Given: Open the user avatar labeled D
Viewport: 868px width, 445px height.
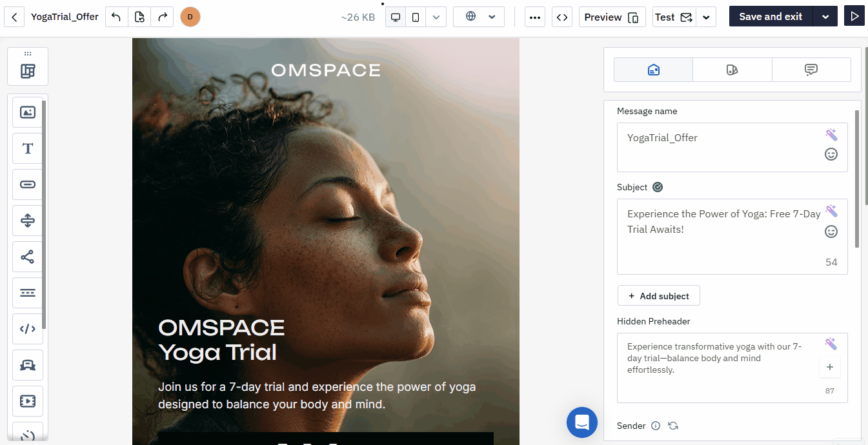Looking at the screenshot, I should [x=190, y=17].
